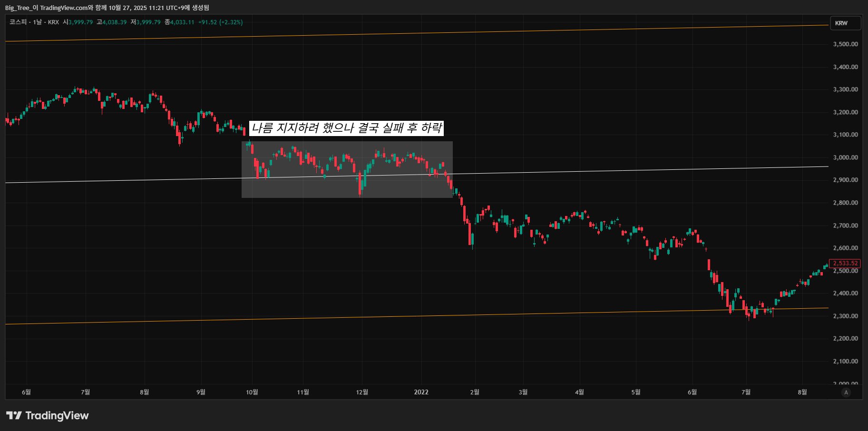Click the 10월 time axis label
The image size is (868, 431).
(252, 392)
